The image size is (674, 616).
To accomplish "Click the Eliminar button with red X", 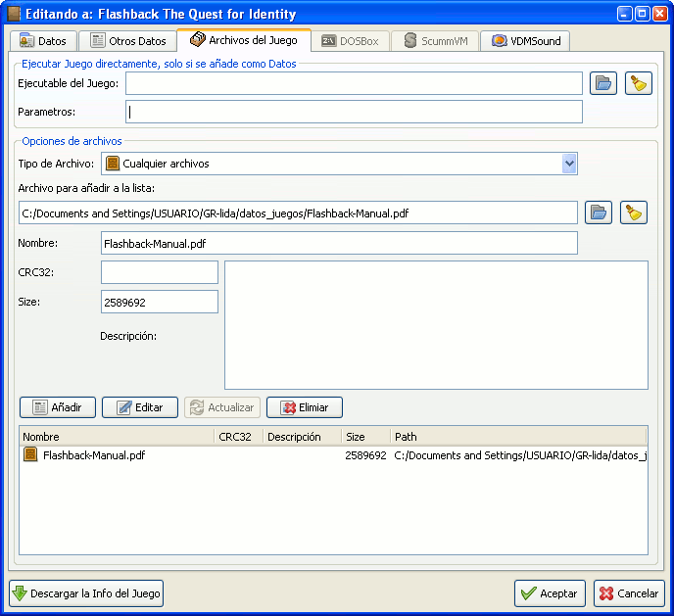I will pyautogui.click(x=304, y=407).
